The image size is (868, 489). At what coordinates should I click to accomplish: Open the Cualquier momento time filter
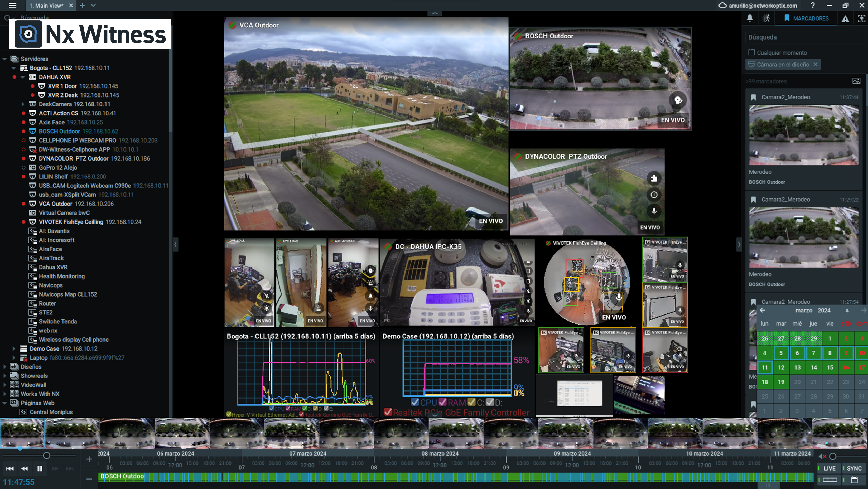coord(778,52)
